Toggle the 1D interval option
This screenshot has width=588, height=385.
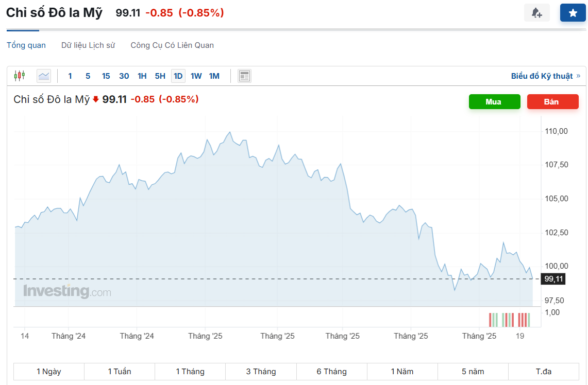(x=178, y=76)
